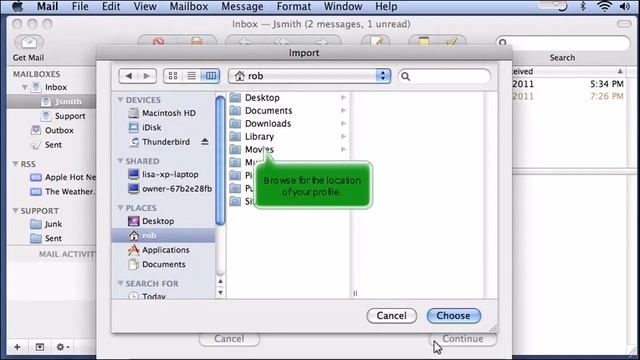This screenshot has width=640, height=360.
Task: Go forward in Import file browser
Action: click(147, 76)
